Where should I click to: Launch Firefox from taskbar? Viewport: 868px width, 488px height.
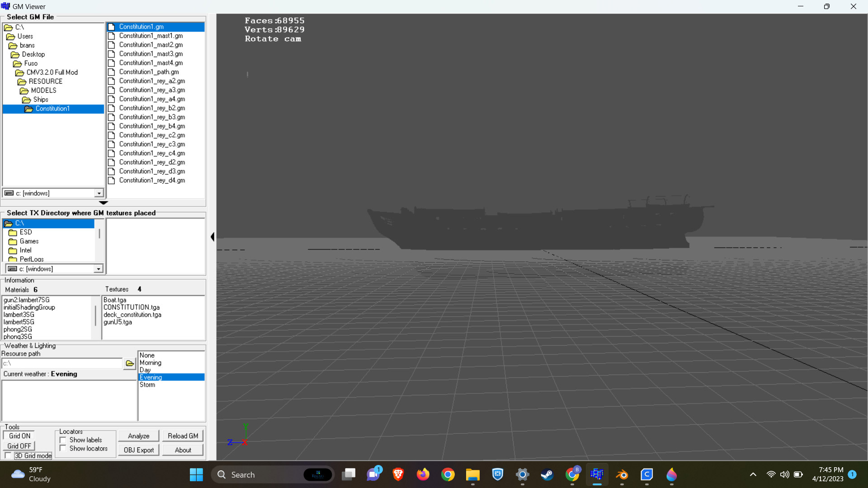click(423, 474)
